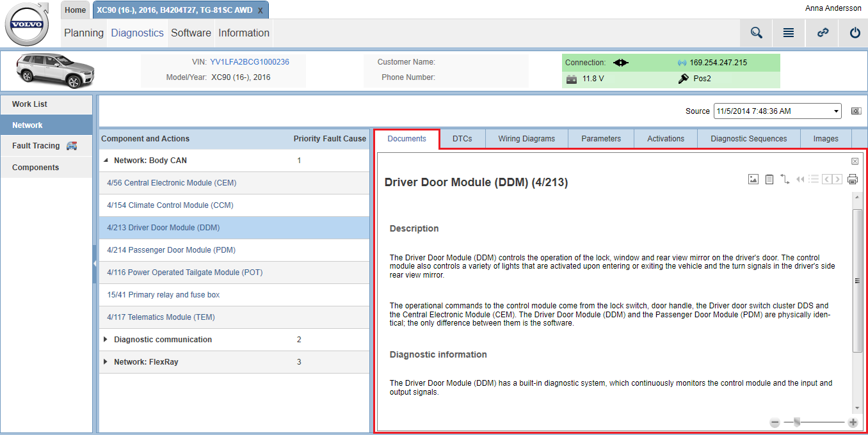This screenshot has width=868, height=435.
Task: Open the Diagnostics menu
Action: (x=138, y=33)
